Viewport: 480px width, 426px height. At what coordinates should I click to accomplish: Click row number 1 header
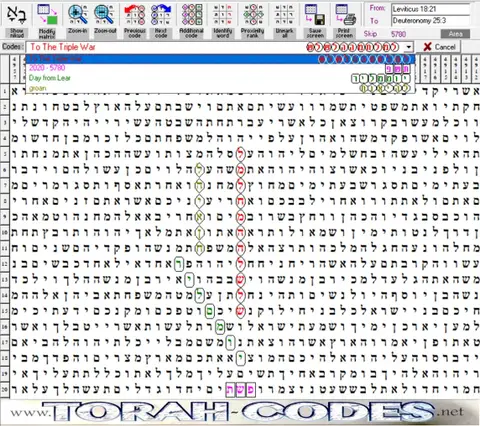tap(5, 91)
